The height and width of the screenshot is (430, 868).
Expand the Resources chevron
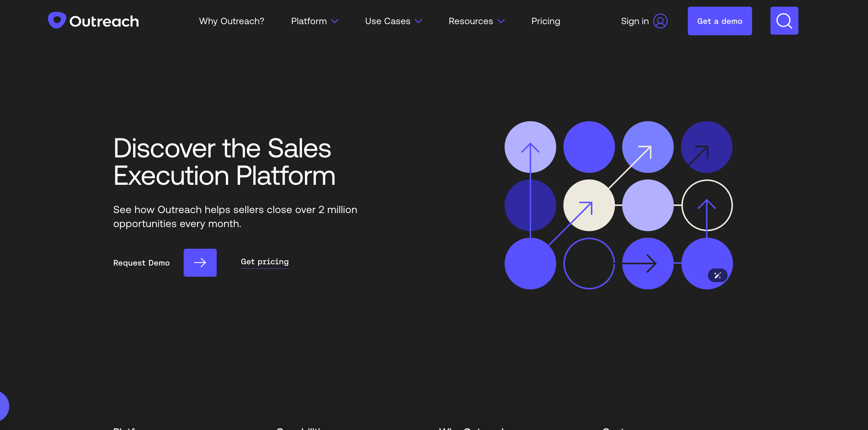click(x=501, y=21)
